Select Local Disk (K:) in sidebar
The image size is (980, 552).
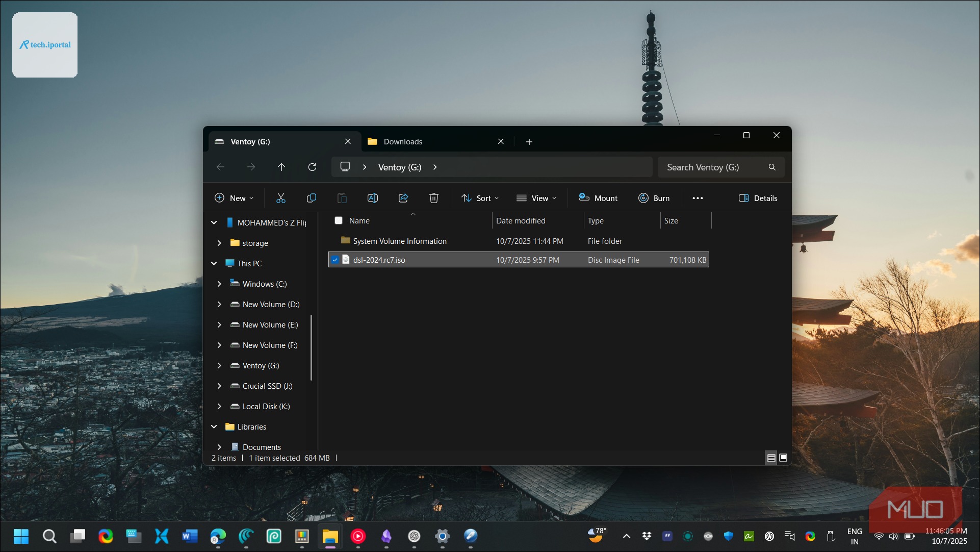click(x=266, y=406)
